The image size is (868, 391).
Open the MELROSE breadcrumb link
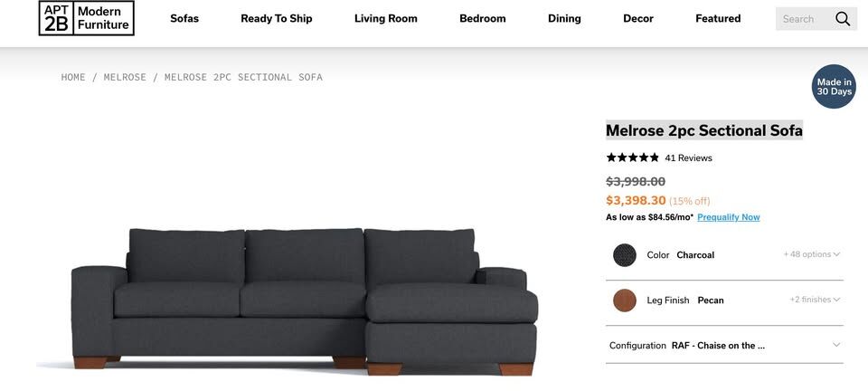pos(125,78)
